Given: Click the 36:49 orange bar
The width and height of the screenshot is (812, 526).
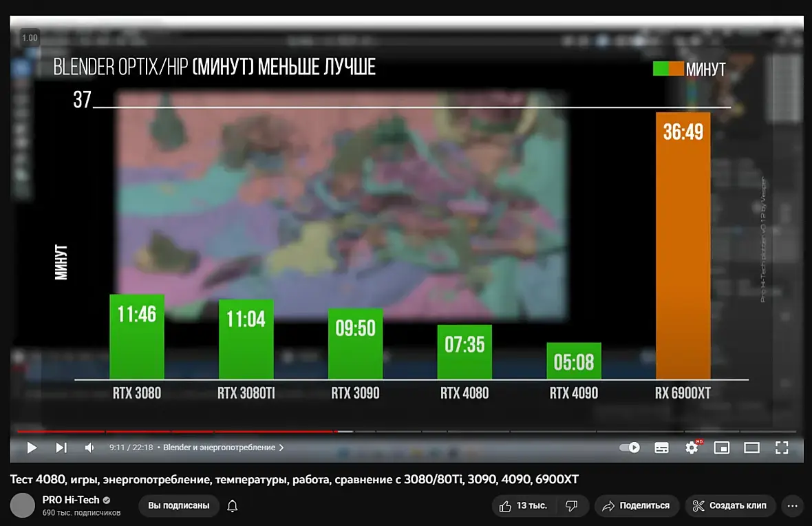Looking at the screenshot, I should pos(683,246).
